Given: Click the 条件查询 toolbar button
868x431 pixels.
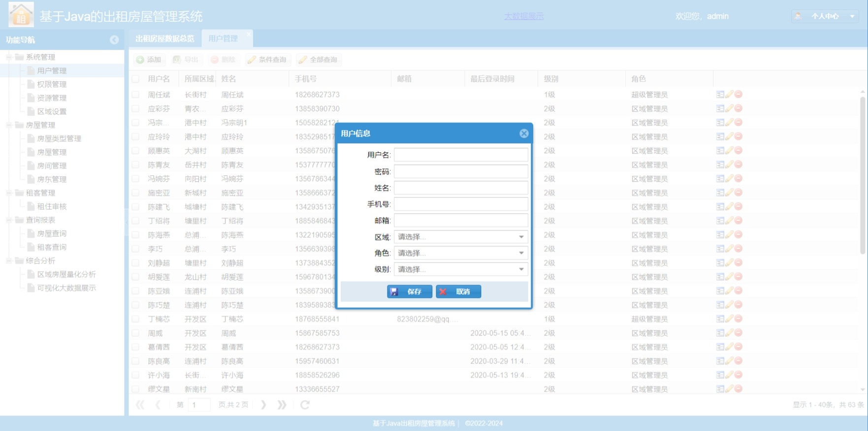Looking at the screenshot, I should click(x=267, y=60).
